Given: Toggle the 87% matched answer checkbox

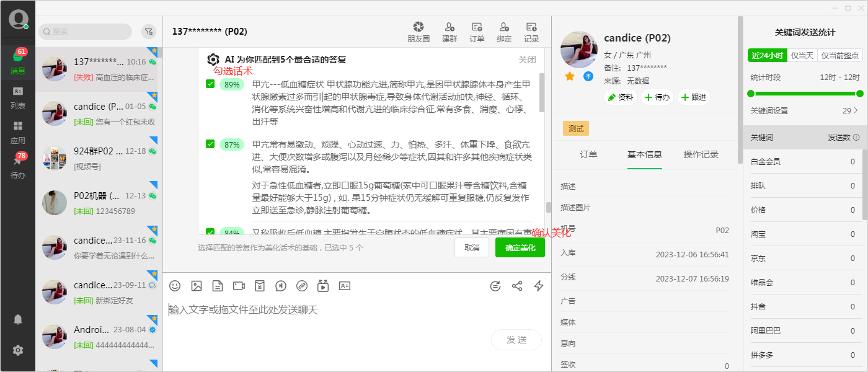Looking at the screenshot, I should click(x=210, y=144).
